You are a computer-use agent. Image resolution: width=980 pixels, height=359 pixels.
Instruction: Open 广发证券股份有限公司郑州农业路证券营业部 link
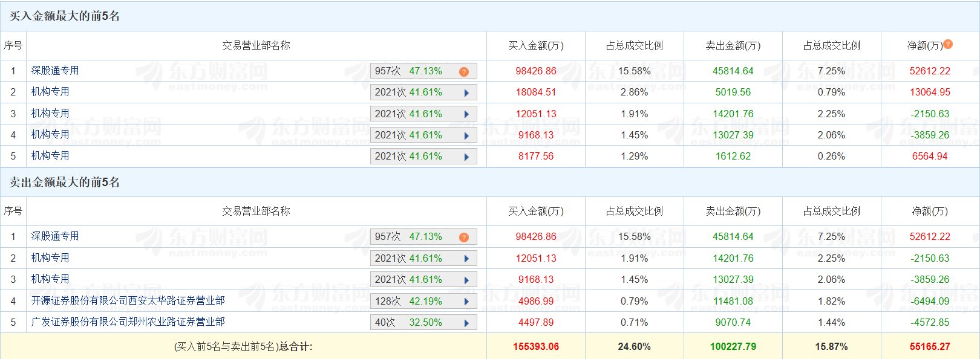pos(128,322)
